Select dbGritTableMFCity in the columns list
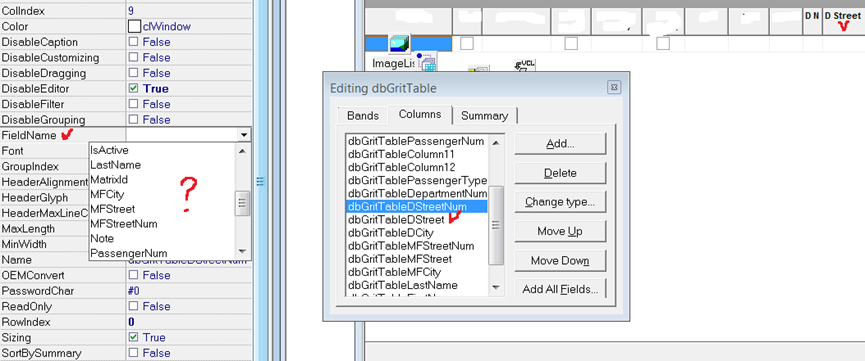The image size is (865, 361). click(x=417, y=272)
